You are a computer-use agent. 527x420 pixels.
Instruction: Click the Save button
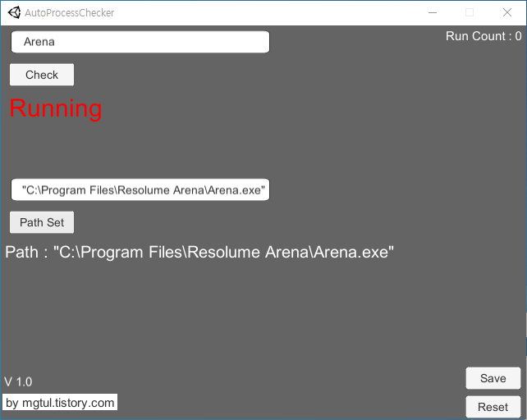pyautogui.click(x=493, y=378)
